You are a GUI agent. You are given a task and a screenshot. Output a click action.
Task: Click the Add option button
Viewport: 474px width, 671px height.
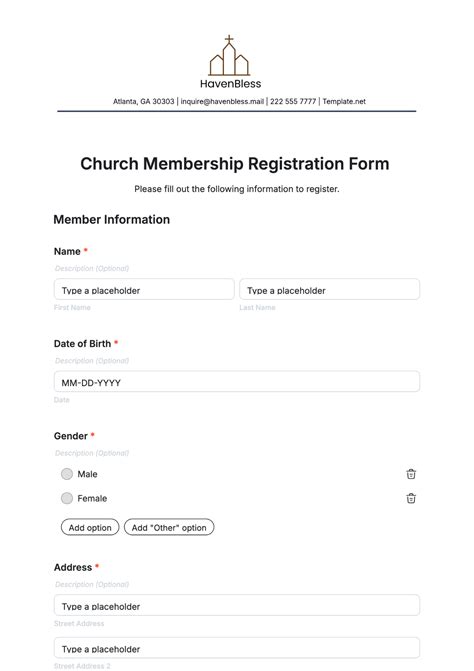[x=90, y=527]
